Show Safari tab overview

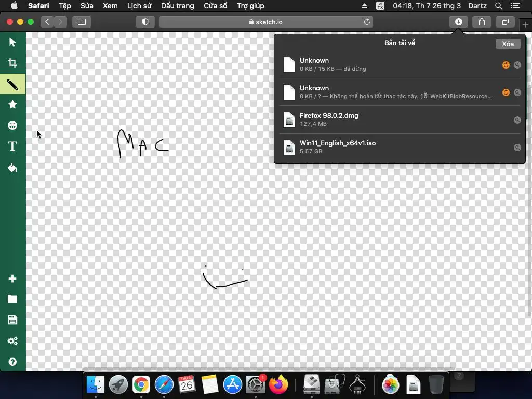point(505,22)
